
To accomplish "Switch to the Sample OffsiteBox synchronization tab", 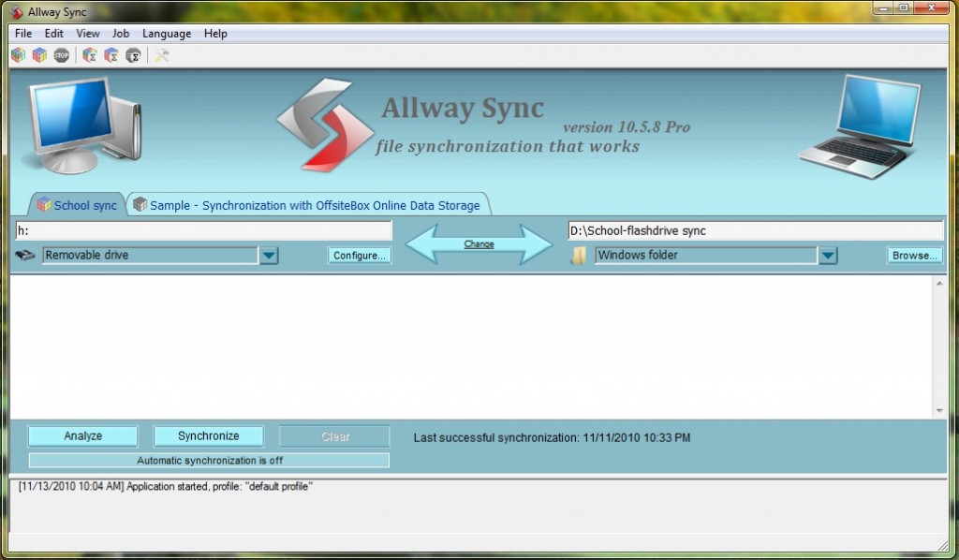I will point(307,205).
